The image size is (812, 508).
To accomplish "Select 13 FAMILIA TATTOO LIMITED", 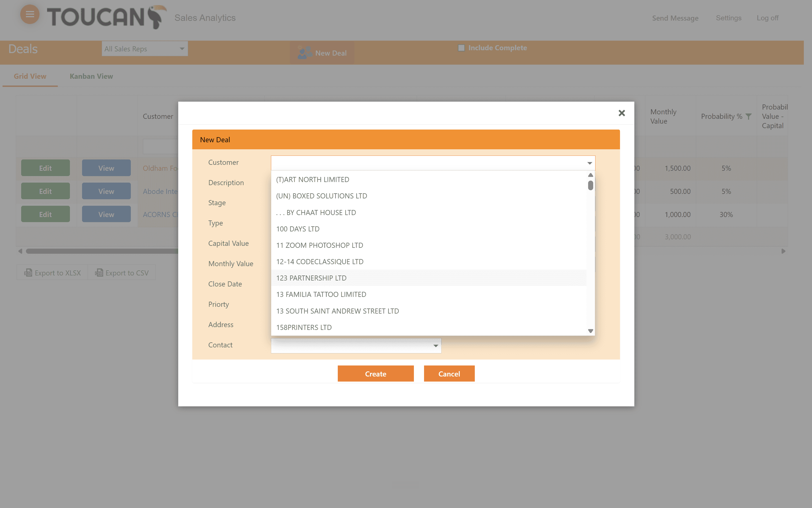I will coord(429,294).
